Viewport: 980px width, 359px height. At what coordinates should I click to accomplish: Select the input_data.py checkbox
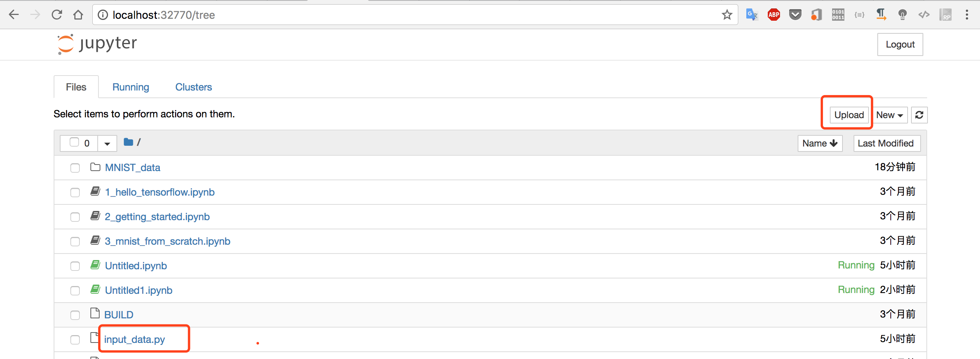click(x=75, y=340)
